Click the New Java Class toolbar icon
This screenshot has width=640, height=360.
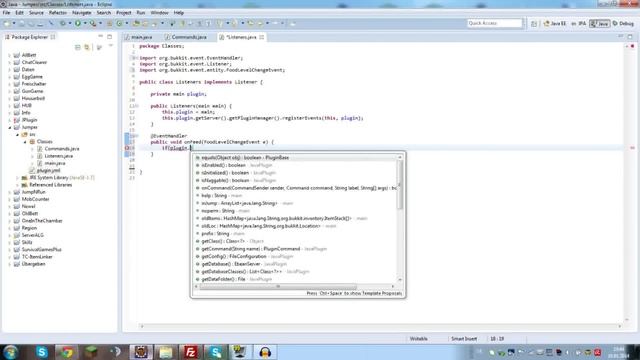pyautogui.click(x=120, y=24)
